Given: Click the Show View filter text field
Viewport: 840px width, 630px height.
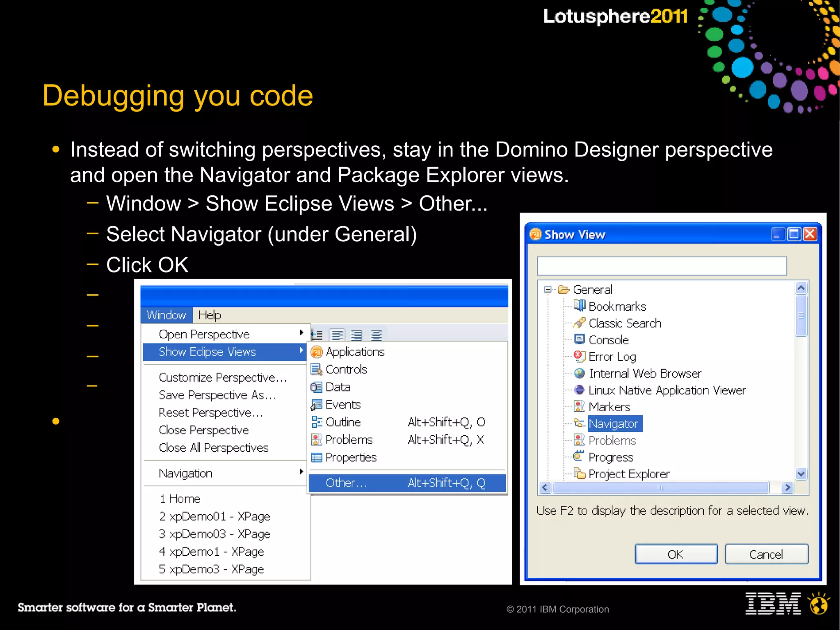Looking at the screenshot, I should coord(662,266).
